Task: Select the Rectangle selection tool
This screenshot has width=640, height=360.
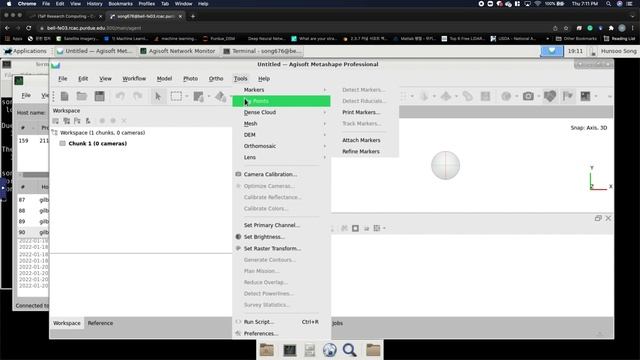Action: 176,96
